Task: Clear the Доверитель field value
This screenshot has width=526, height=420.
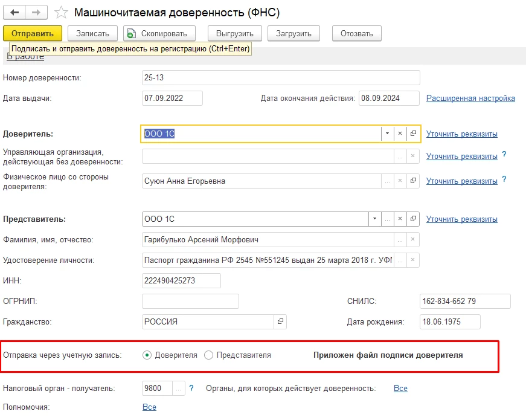Action: [x=400, y=134]
